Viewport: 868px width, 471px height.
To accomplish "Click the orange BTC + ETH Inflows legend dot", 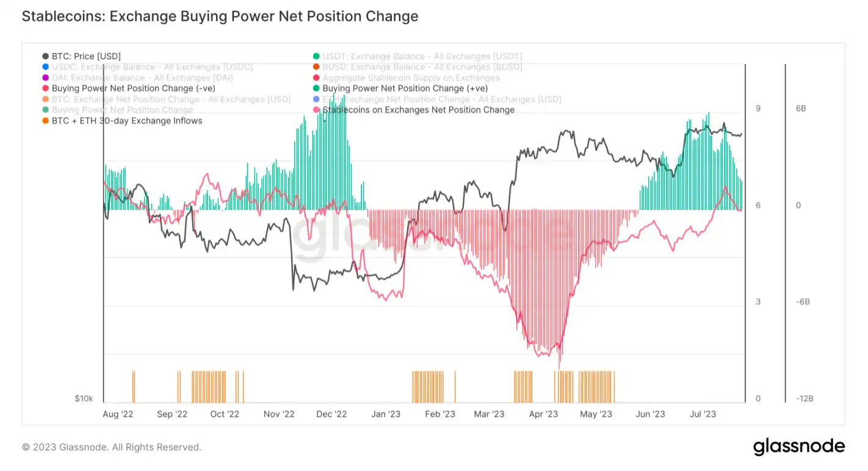I will pyautogui.click(x=46, y=121).
